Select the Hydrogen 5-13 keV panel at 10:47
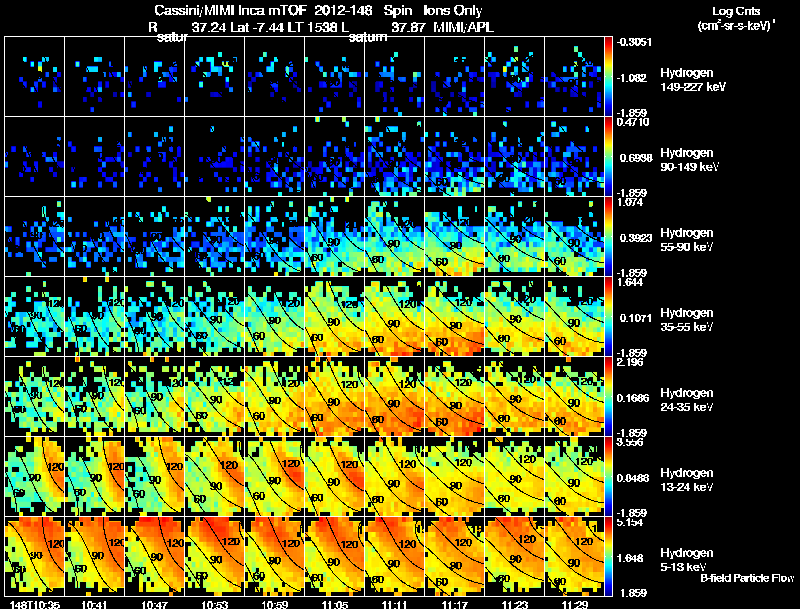The height and width of the screenshot is (609, 800). tap(155, 556)
